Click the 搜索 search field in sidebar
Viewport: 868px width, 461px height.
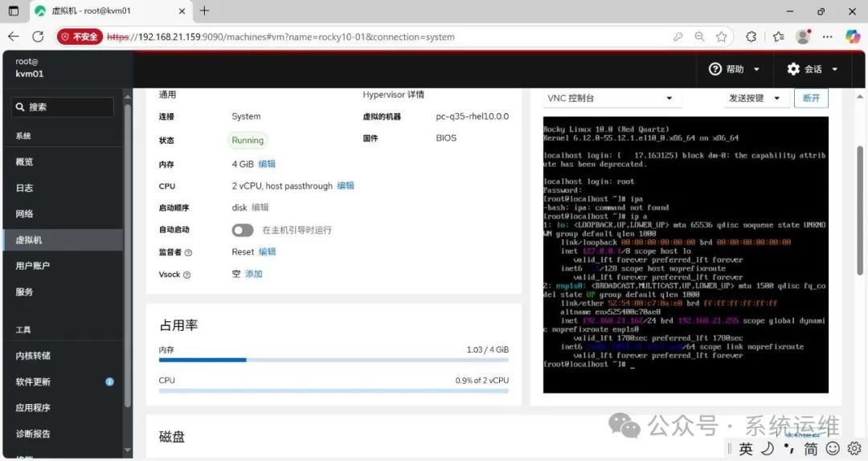pos(63,107)
